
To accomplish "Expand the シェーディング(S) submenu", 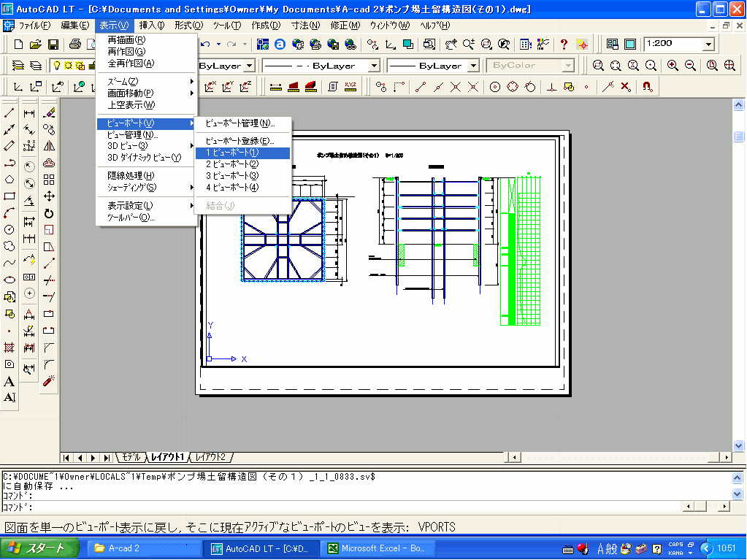I will click(147, 188).
